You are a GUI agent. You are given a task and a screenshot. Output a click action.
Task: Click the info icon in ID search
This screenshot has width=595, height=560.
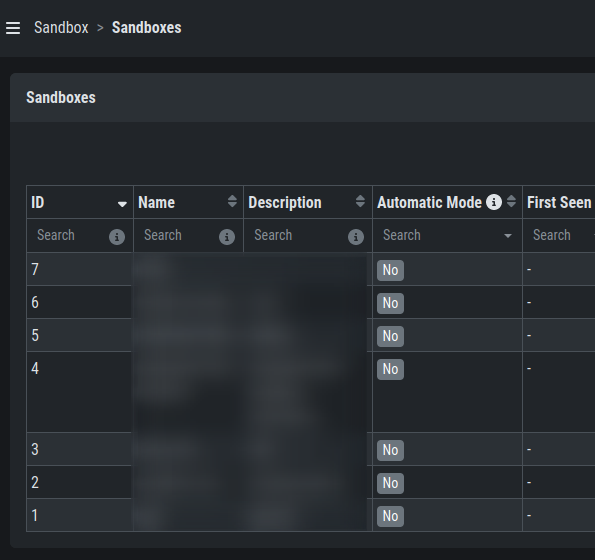pos(117,237)
